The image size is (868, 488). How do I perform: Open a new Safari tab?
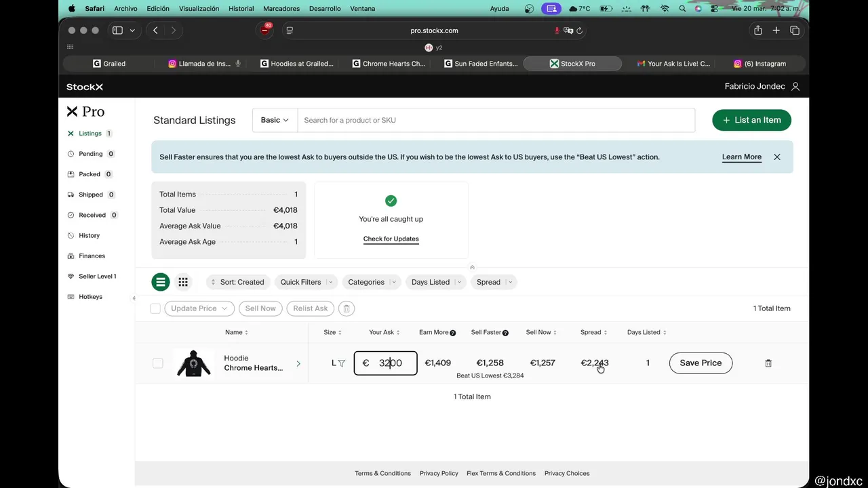click(x=776, y=30)
